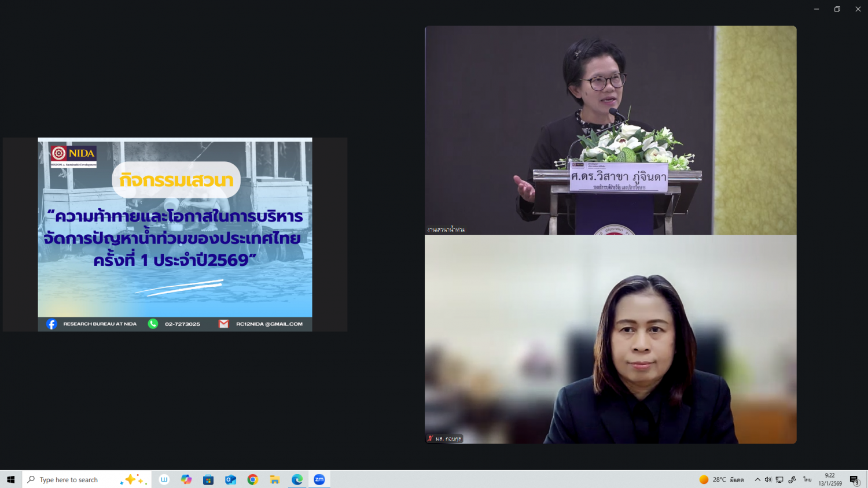Select the shared NIDA seminar slide

pyautogui.click(x=175, y=234)
